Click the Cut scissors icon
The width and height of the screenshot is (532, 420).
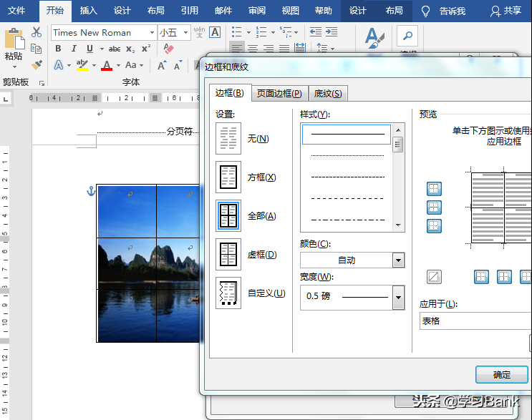[37, 32]
